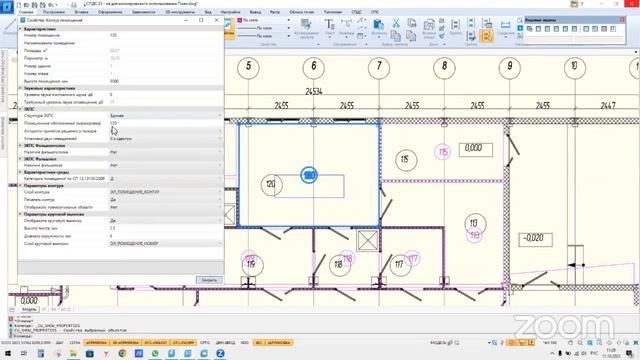Open the ОПС ribbon tab

coord(375,12)
